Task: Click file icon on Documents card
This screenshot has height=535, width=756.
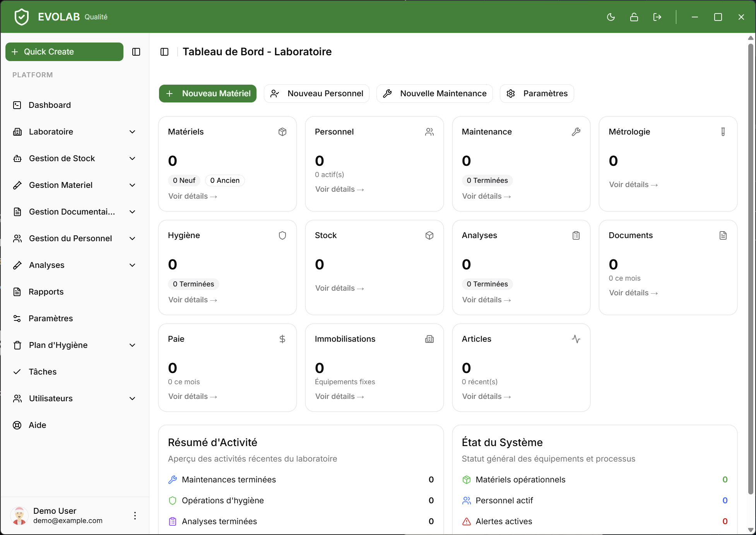Action: pyautogui.click(x=723, y=235)
